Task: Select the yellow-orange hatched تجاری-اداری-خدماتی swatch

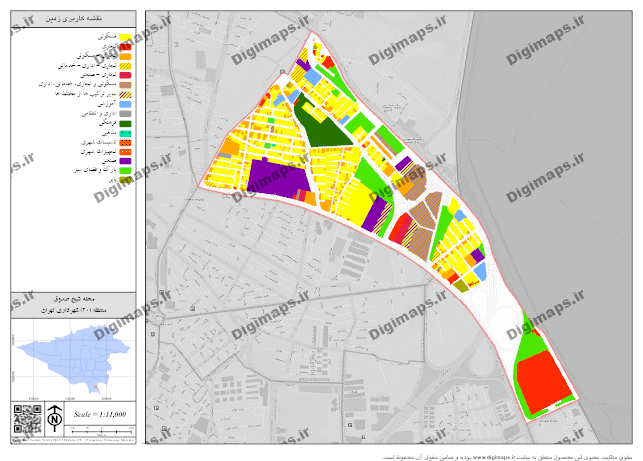Action: tap(125, 66)
